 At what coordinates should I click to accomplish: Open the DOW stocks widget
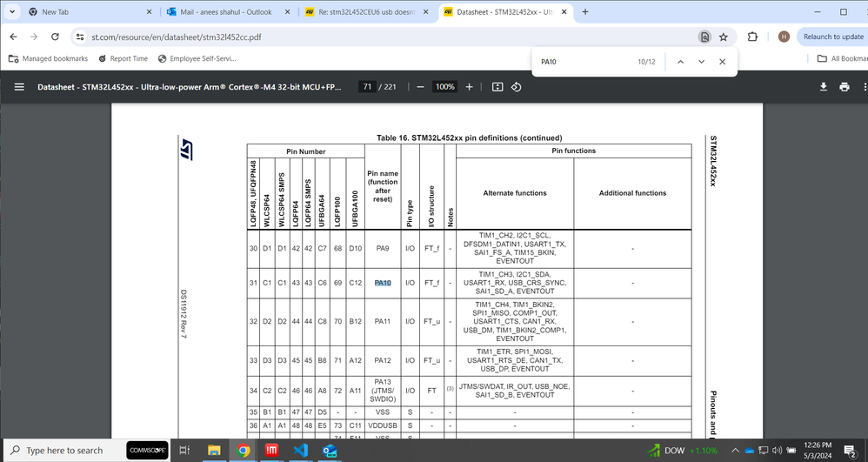click(683, 451)
